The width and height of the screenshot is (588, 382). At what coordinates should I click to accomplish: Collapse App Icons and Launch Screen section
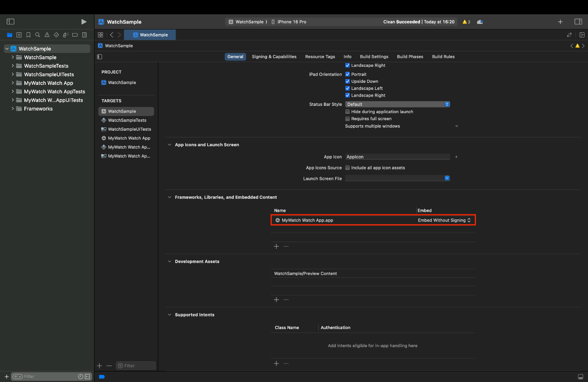170,145
